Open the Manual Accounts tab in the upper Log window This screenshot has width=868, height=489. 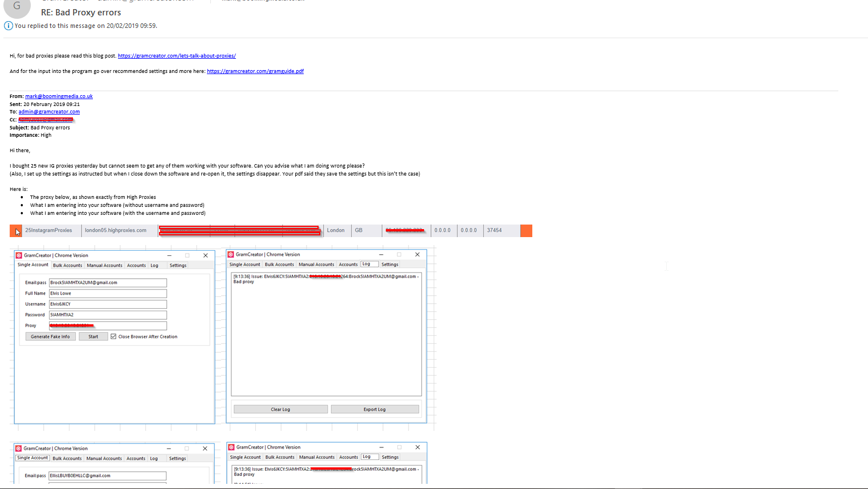point(316,264)
